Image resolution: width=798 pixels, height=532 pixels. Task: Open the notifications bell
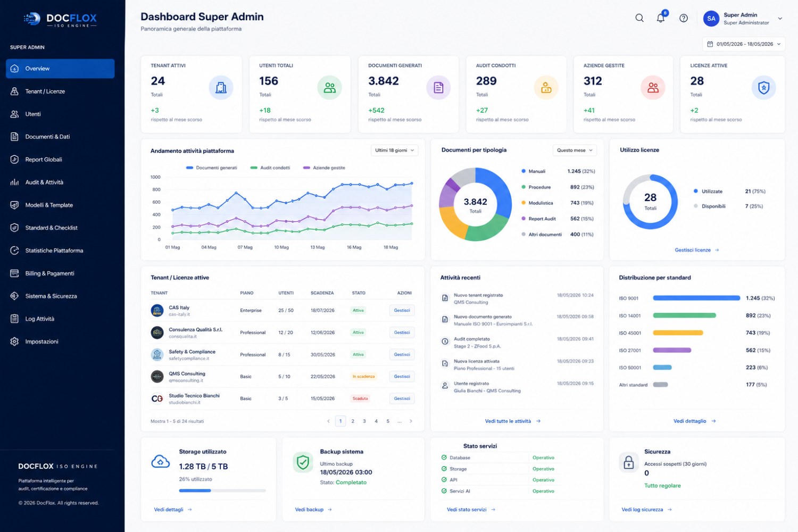point(661,18)
